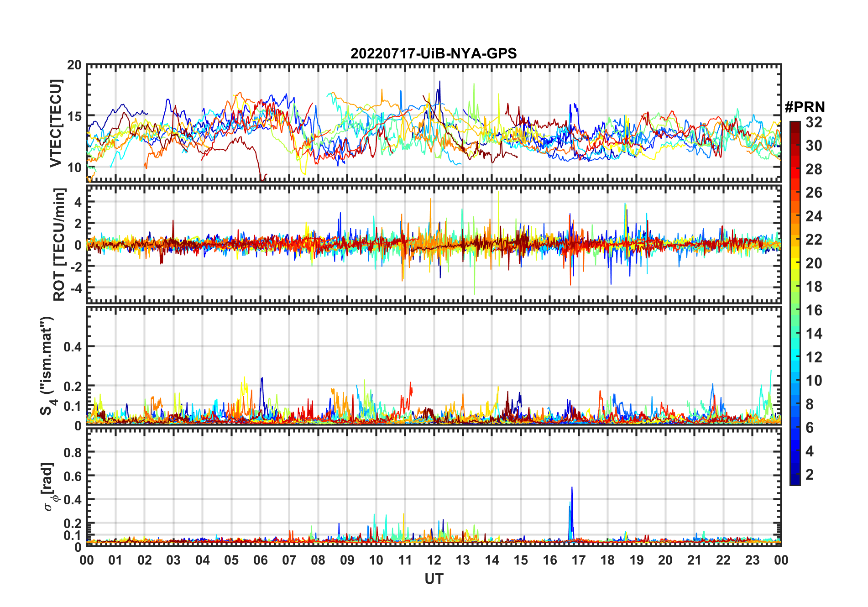This screenshot has height=607, width=868.
Task: Click colorbar tick label 16
Action: (x=814, y=310)
